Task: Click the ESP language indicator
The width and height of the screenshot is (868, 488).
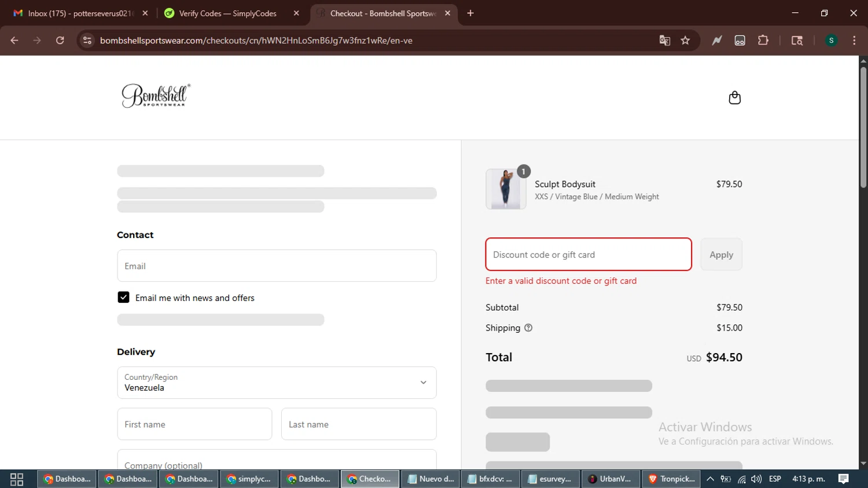Action: (x=775, y=479)
